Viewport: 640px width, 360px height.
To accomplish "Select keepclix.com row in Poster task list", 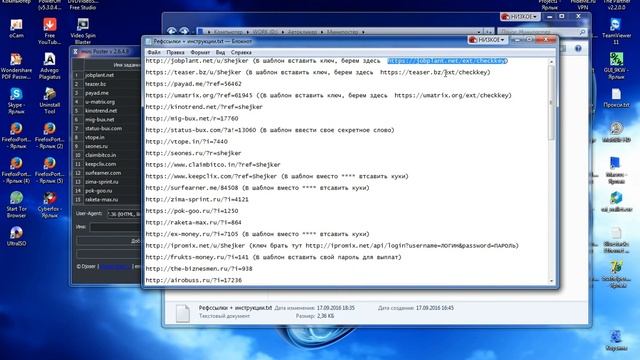I will tap(106, 164).
